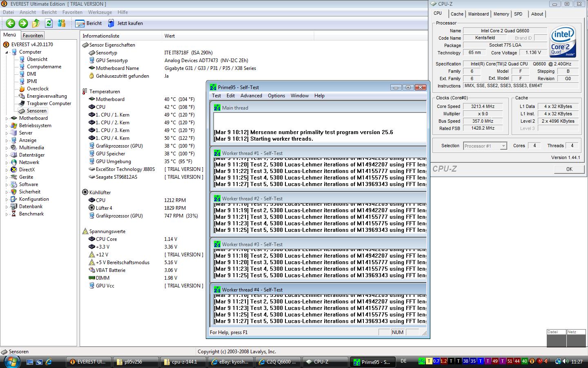Screen dimensions: 588x368
Task: Click Internet Explorer quick launch icon
Action: pos(49,362)
